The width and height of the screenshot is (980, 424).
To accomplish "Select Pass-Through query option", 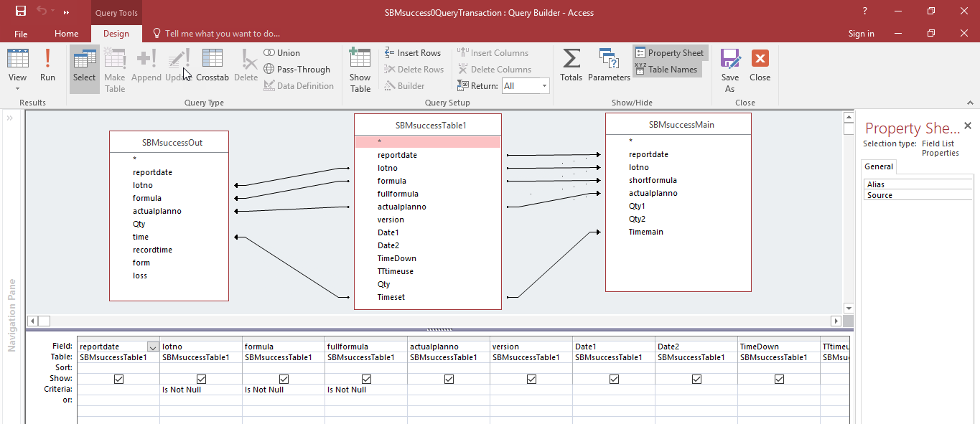I will click(297, 70).
